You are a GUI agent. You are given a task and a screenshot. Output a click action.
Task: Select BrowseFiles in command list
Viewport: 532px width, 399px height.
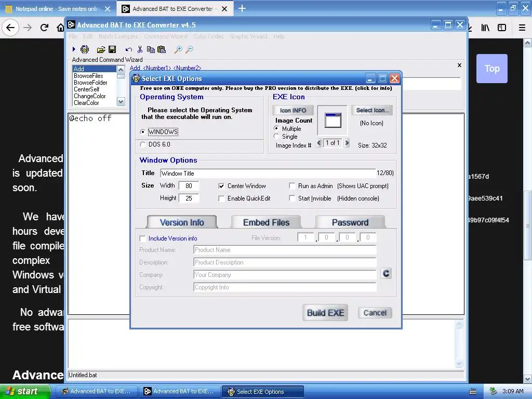(x=88, y=76)
